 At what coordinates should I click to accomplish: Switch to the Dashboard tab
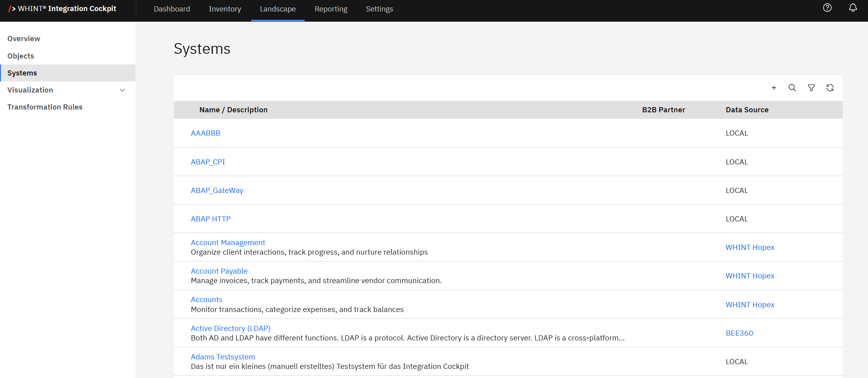point(172,9)
